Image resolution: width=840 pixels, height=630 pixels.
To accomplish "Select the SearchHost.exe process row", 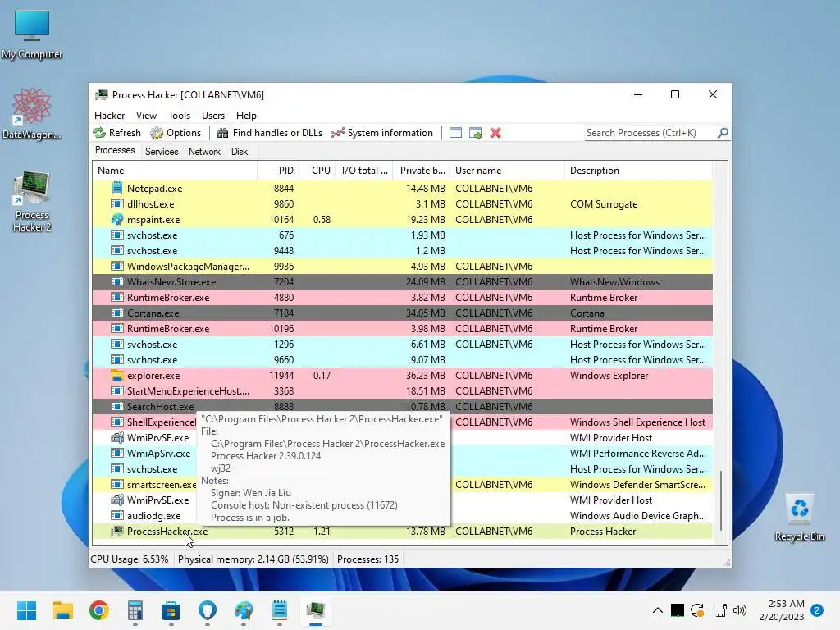I will click(x=402, y=406).
